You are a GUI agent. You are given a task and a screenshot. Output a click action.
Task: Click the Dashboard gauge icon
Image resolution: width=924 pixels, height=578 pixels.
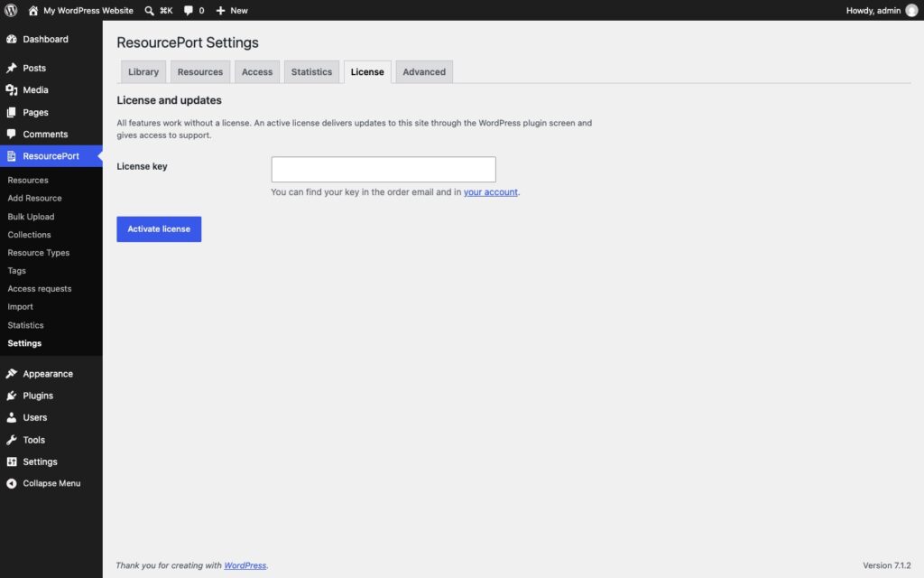[11, 39]
